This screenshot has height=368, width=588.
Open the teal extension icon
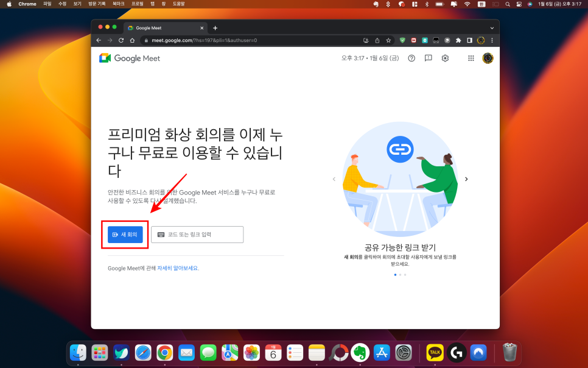[x=425, y=40]
